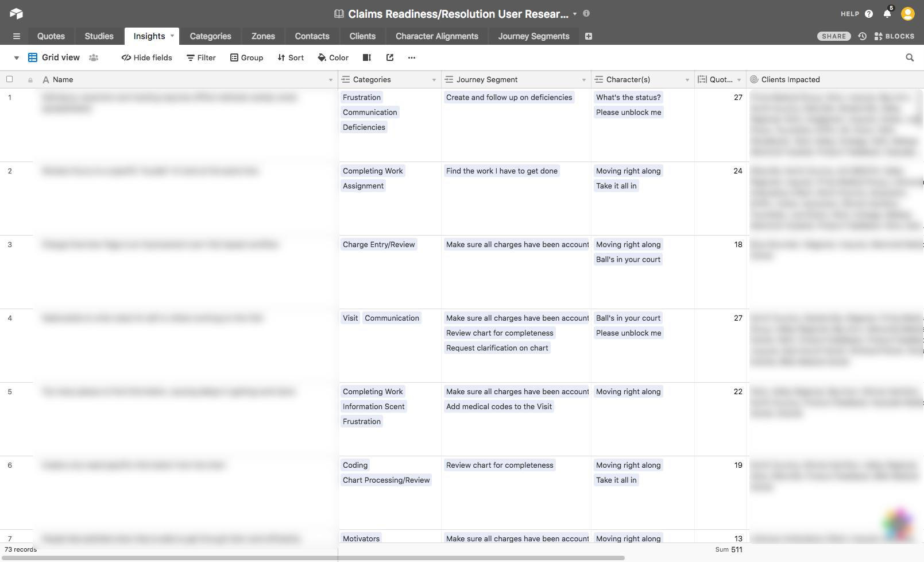Click the Clients Impacted field type icon
Viewport: 924px width, 562px height.
(x=755, y=80)
